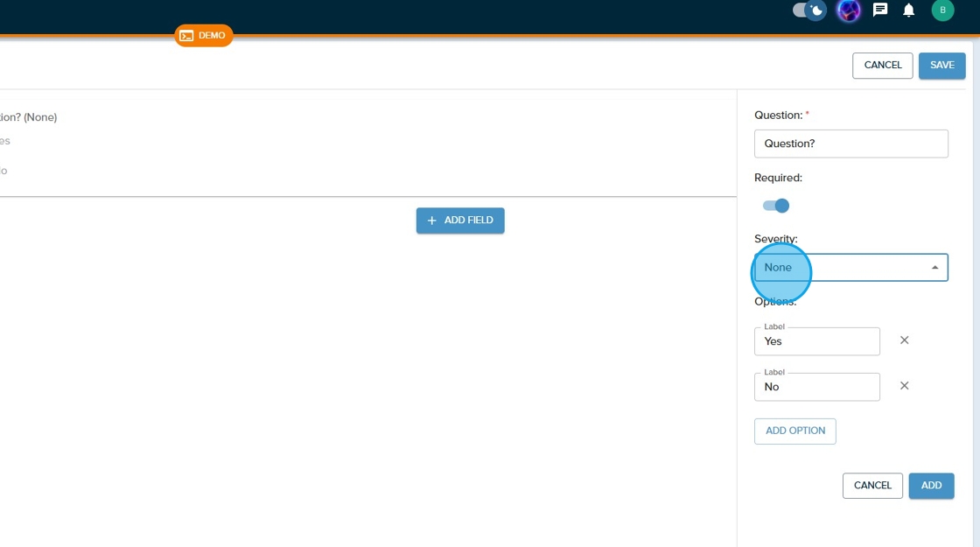Remove the Yes option with X

(905, 340)
